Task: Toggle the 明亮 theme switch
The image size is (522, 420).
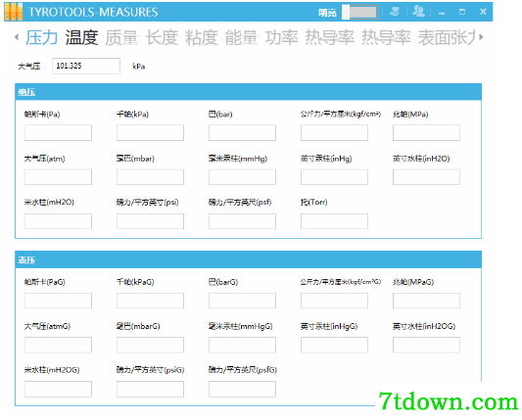Action: (359, 13)
